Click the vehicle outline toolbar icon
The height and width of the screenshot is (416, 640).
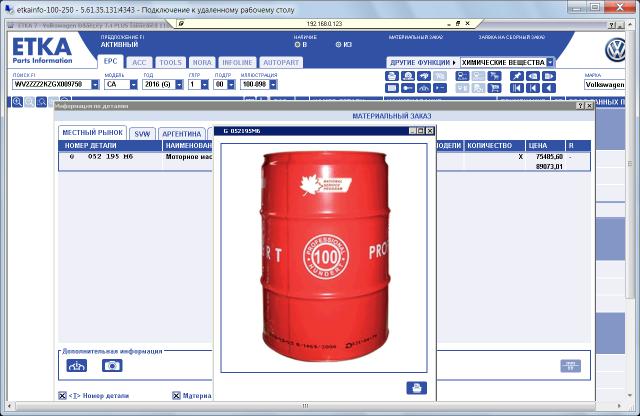424,88
